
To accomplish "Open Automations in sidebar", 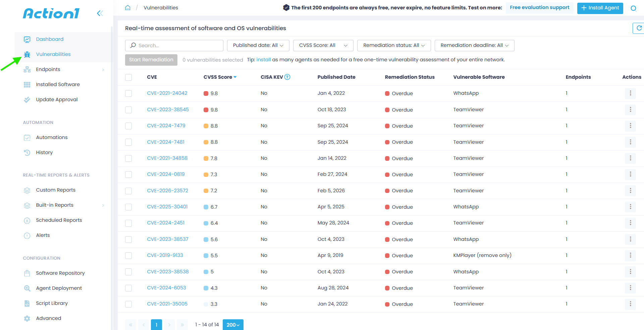I will pos(52,137).
